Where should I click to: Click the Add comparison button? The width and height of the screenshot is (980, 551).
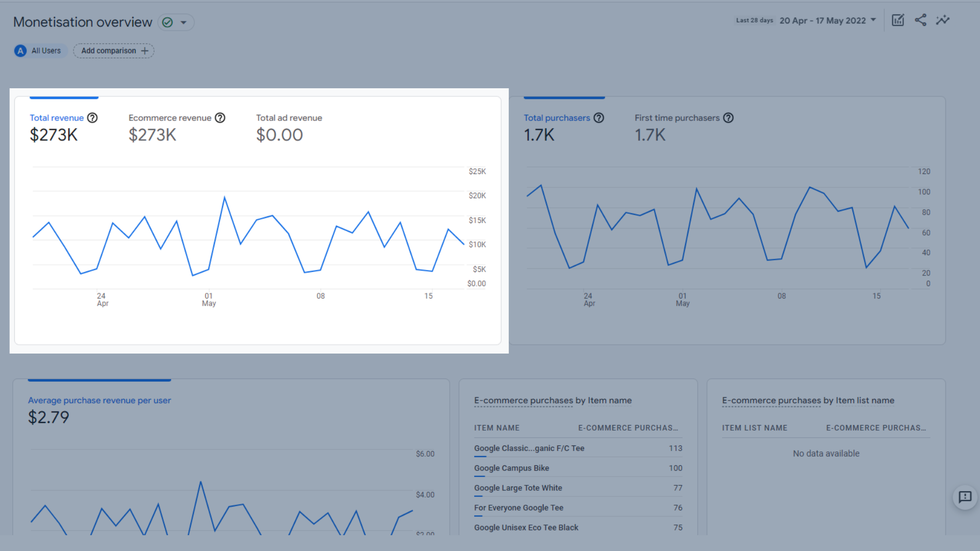(x=114, y=51)
